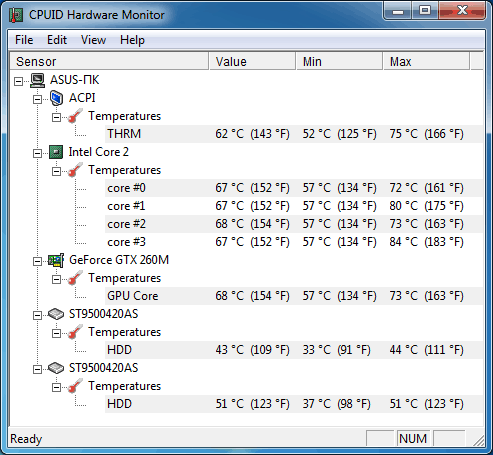This screenshot has width=493, height=455.
Task: Click the ASUS-ПК computer icon
Action: coord(37,80)
